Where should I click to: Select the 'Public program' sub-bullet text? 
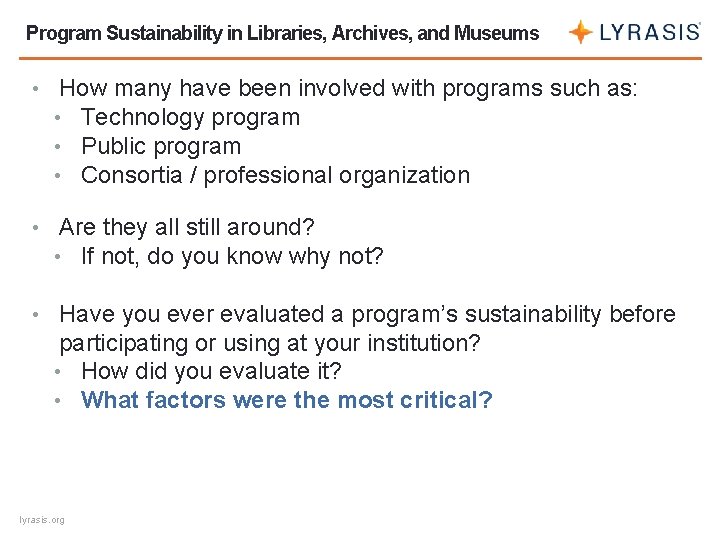(161, 146)
